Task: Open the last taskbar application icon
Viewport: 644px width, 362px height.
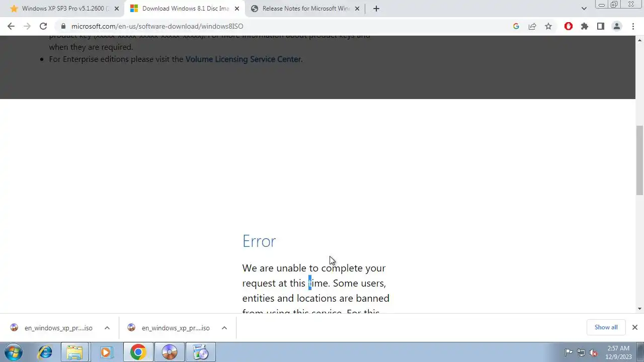Action: (201, 352)
